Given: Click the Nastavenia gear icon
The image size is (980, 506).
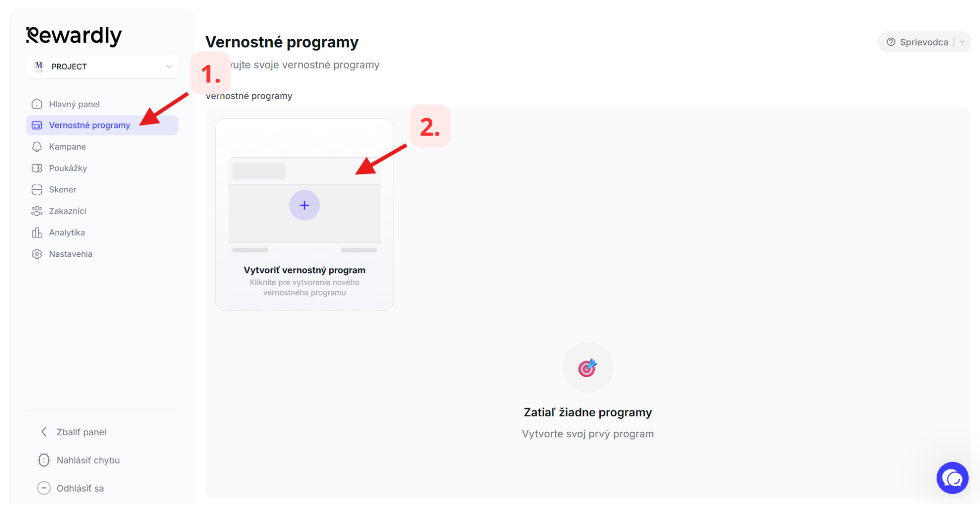Looking at the screenshot, I should pos(37,254).
